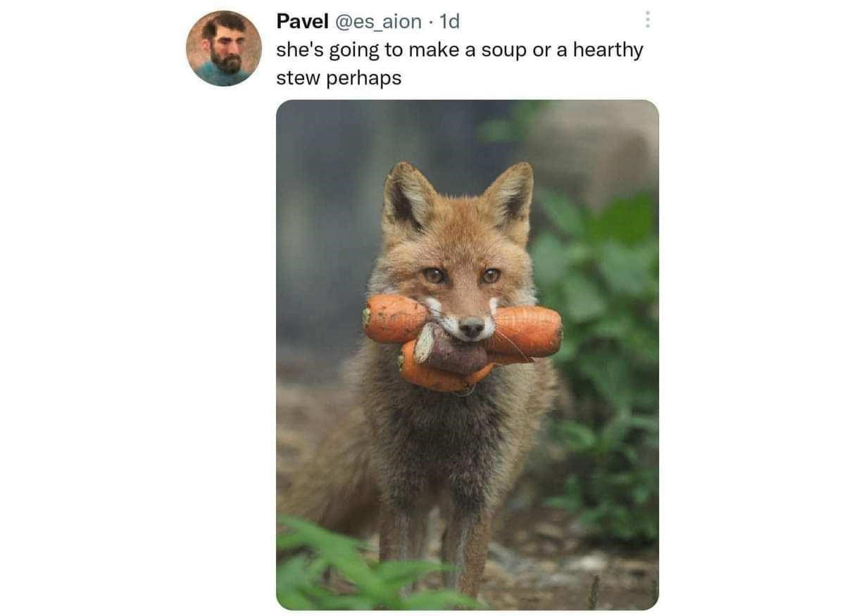Click the carrot on the photo's right

point(525,332)
